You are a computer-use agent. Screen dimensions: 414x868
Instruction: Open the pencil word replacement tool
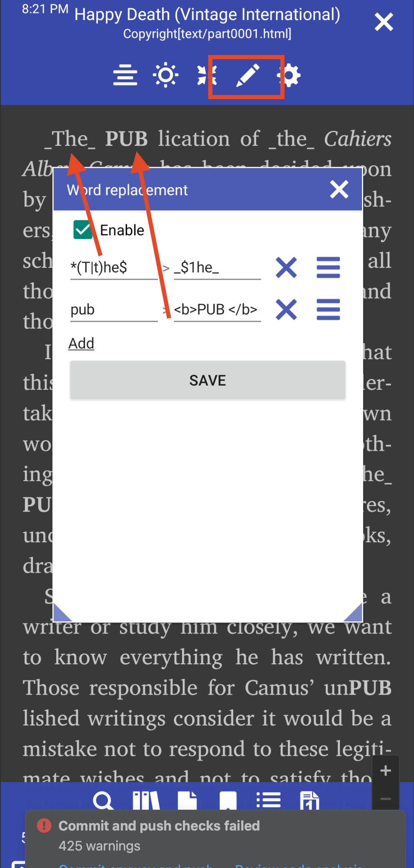tap(248, 75)
